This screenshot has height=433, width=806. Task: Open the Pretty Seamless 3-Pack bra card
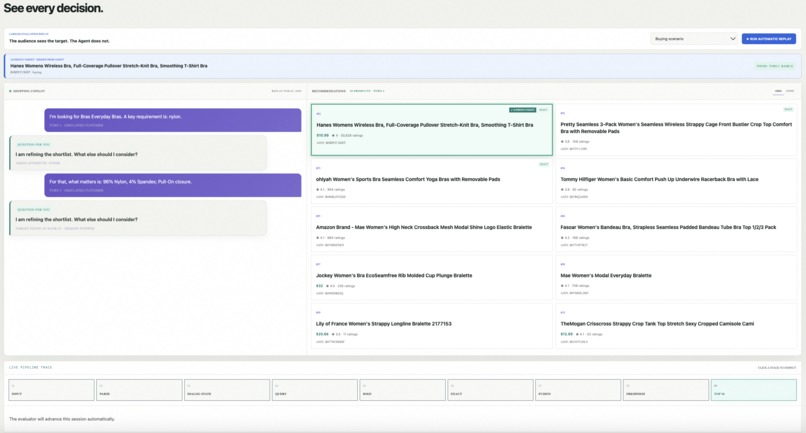pos(676,130)
